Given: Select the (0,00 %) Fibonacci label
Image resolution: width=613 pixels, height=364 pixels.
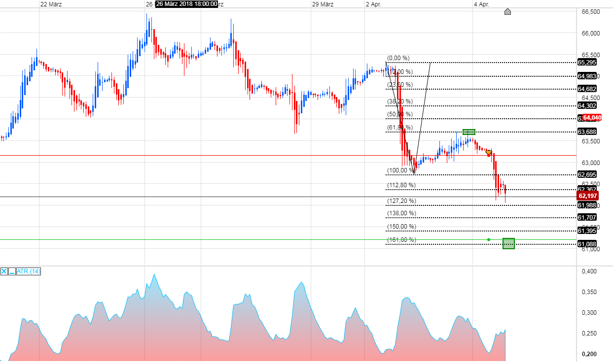Looking at the screenshot, I should (x=397, y=58).
